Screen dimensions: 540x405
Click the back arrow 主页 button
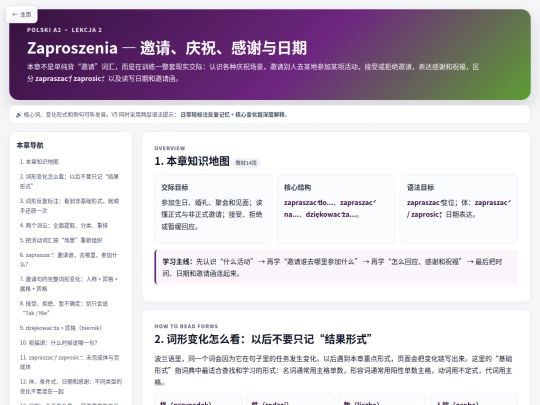tap(22, 14)
